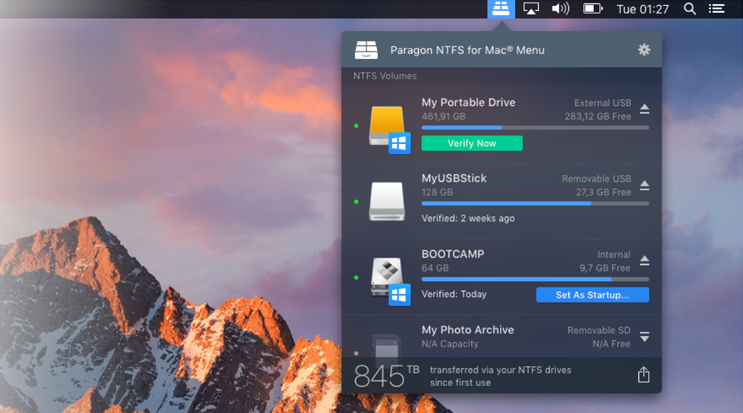Open settings with the gear icon
The height and width of the screenshot is (413, 743).
point(644,49)
